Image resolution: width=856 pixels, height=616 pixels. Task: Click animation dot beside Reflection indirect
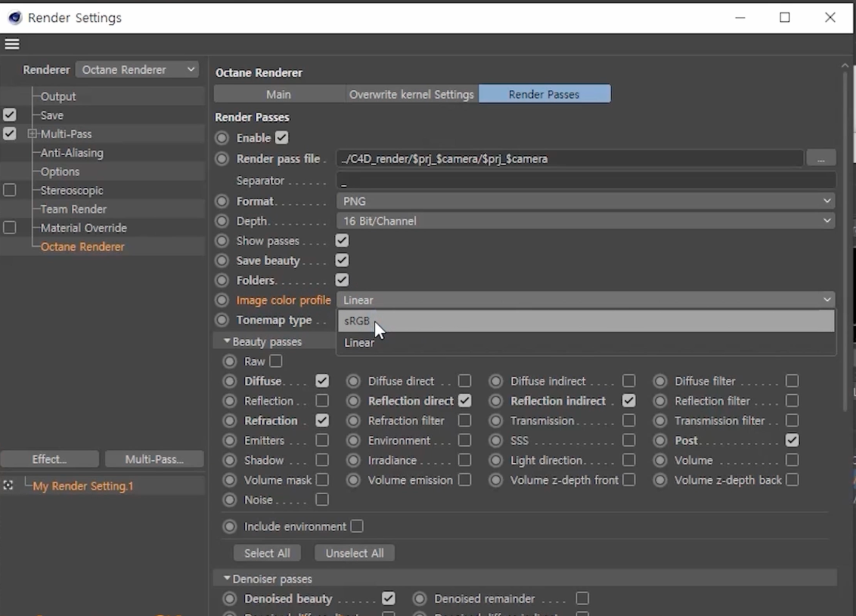[x=496, y=401]
